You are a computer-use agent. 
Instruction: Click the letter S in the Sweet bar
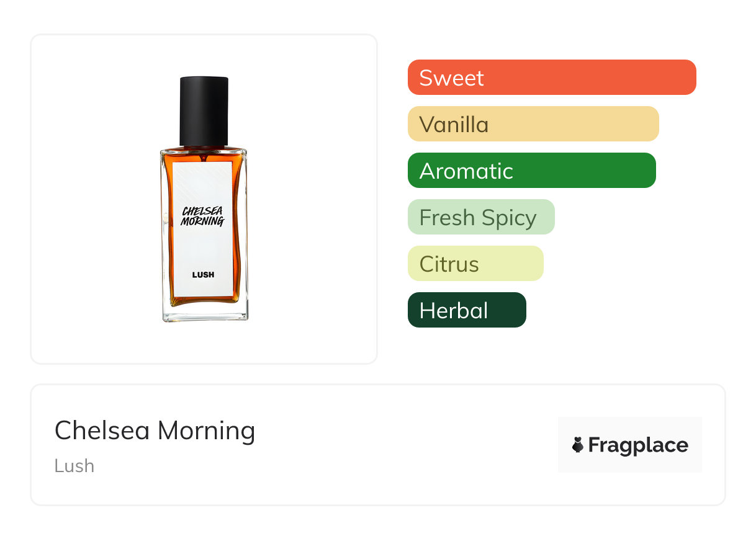pyautogui.click(x=426, y=78)
